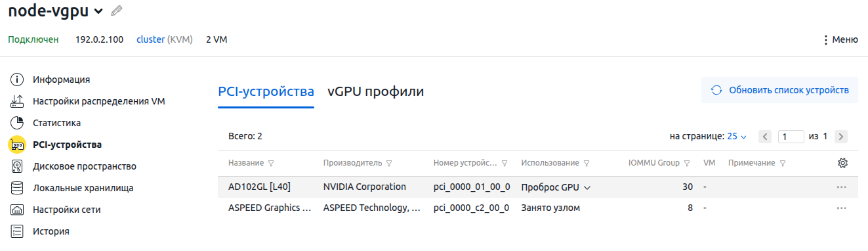Open Локальные хранилища storage icon
868x251 pixels.
pyautogui.click(x=17, y=188)
